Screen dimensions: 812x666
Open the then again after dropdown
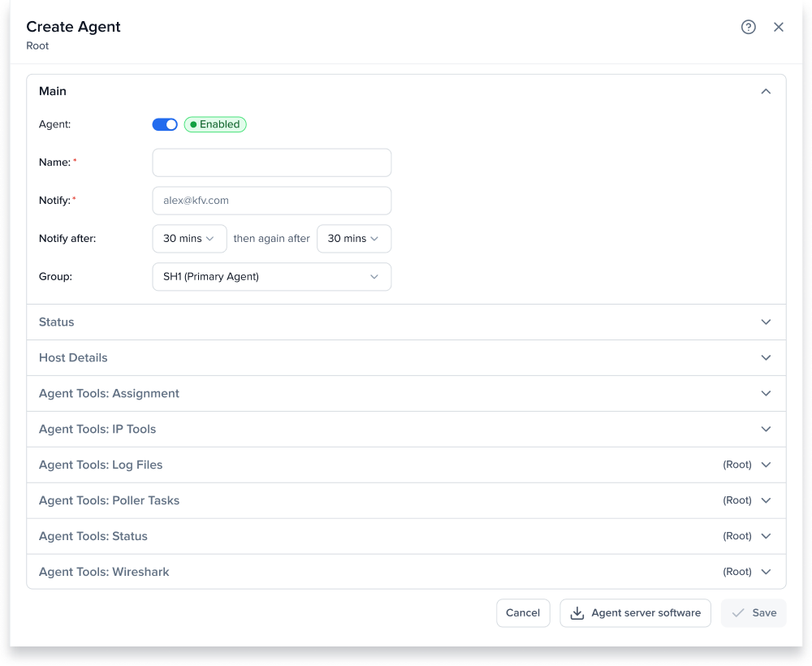click(x=354, y=239)
